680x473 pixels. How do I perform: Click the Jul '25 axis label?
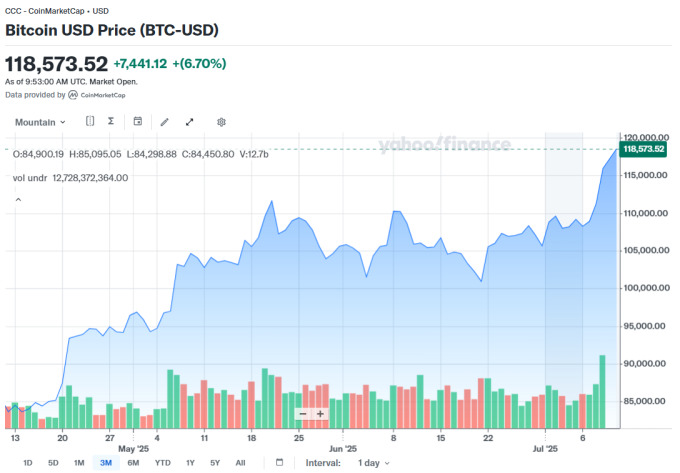[545, 449]
